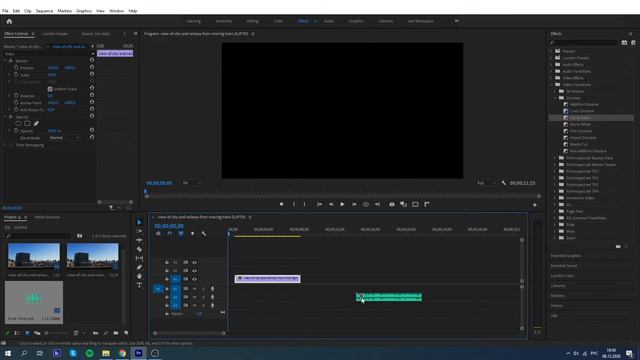Select the Selection tool arrow

click(x=139, y=222)
